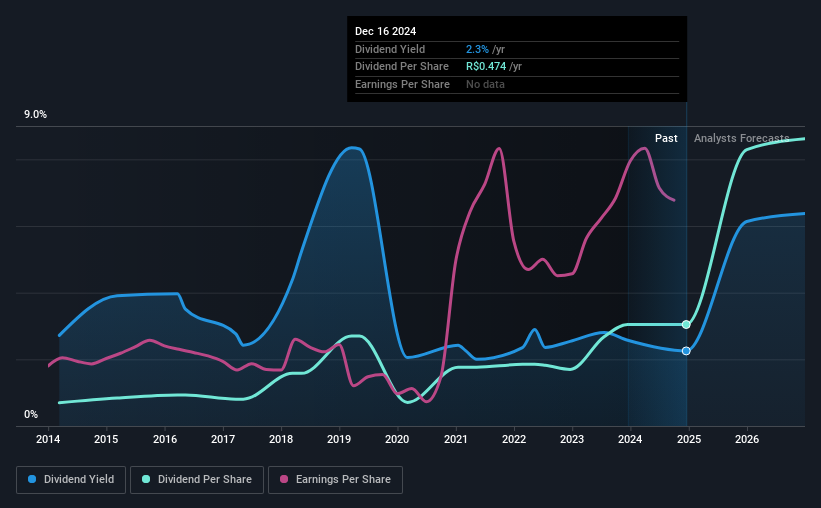Click the '2.3%' dividend yield value
This screenshot has height=508, width=821.
(477, 49)
